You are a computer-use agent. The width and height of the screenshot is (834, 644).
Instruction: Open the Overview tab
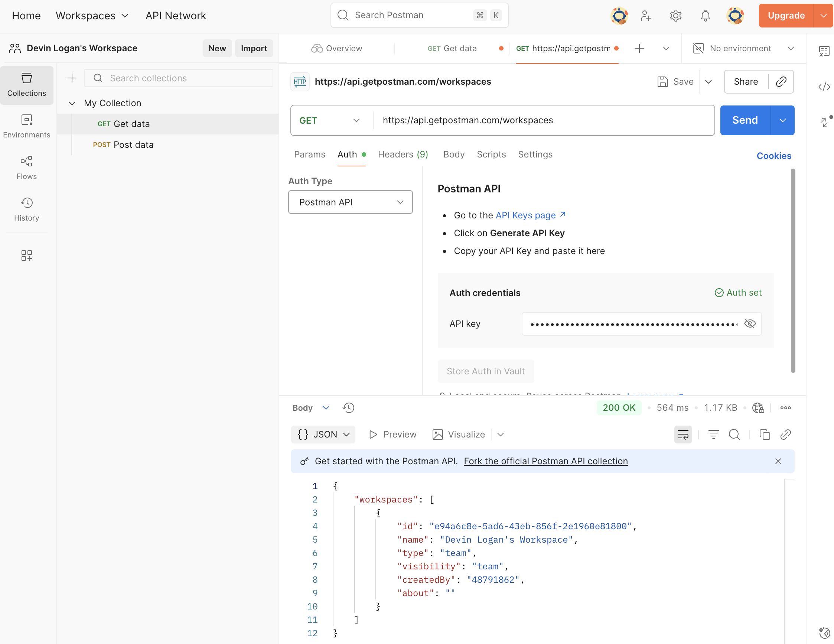[337, 49]
